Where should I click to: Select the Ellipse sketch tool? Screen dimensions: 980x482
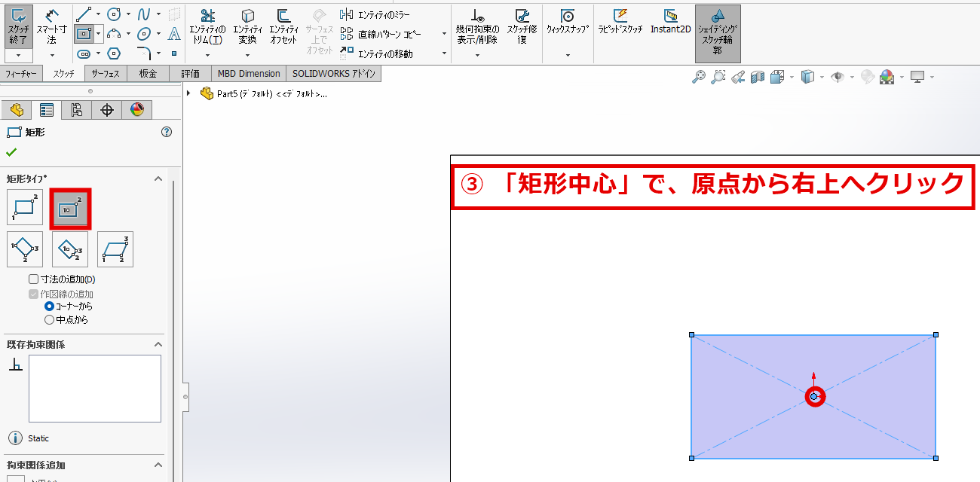[144, 33]
